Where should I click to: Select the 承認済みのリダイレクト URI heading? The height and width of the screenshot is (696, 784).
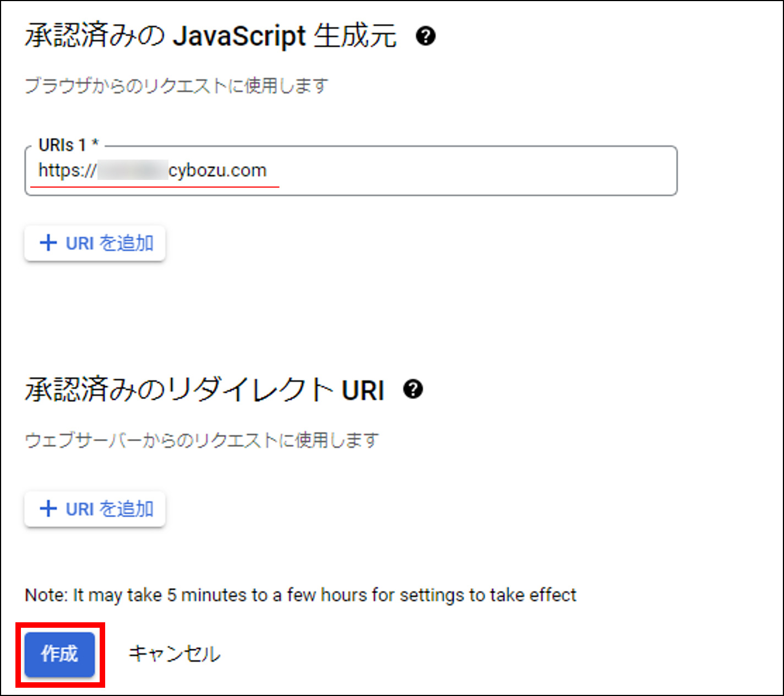click(204, 390)
